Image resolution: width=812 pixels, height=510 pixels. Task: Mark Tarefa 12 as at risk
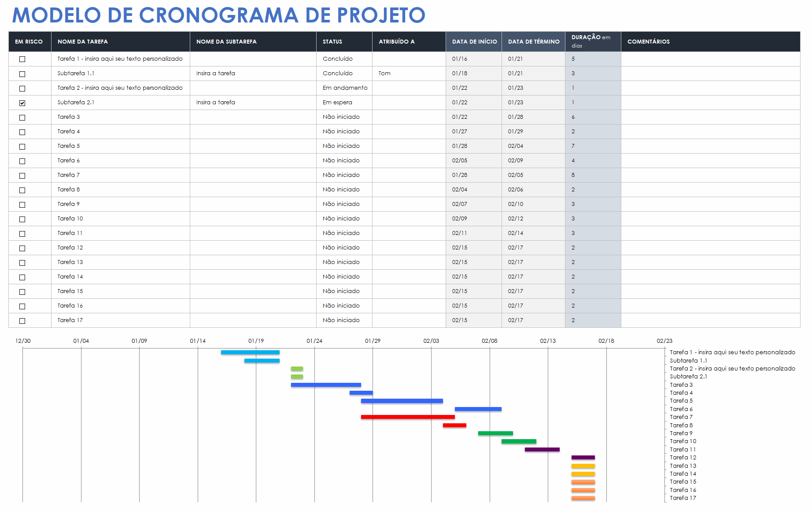pos(22,248)
